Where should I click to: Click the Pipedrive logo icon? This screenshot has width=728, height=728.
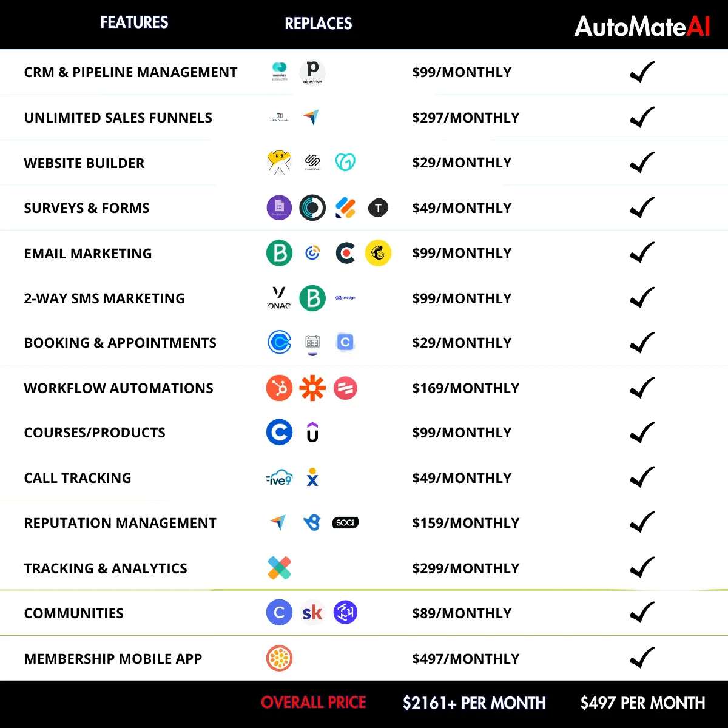(x=312, y=72)
